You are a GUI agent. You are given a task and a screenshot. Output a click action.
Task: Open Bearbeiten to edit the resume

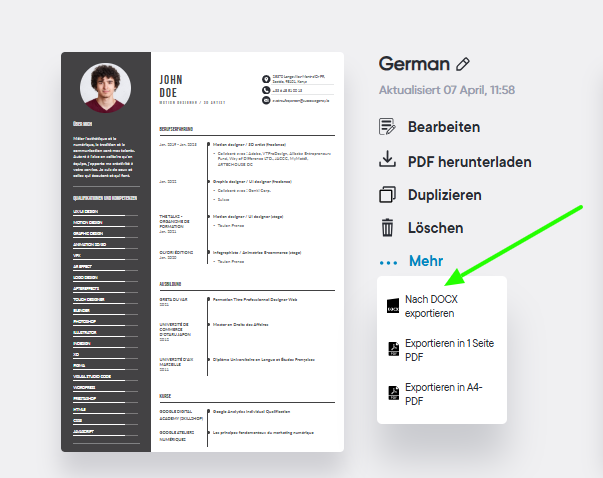pyautogui.click(x=444, y=127)
